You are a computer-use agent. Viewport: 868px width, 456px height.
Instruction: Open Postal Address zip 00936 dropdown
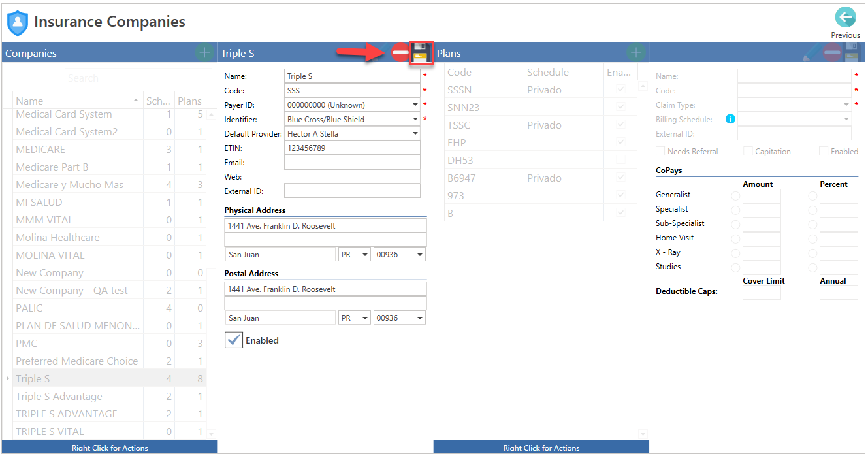coord(419,318)
